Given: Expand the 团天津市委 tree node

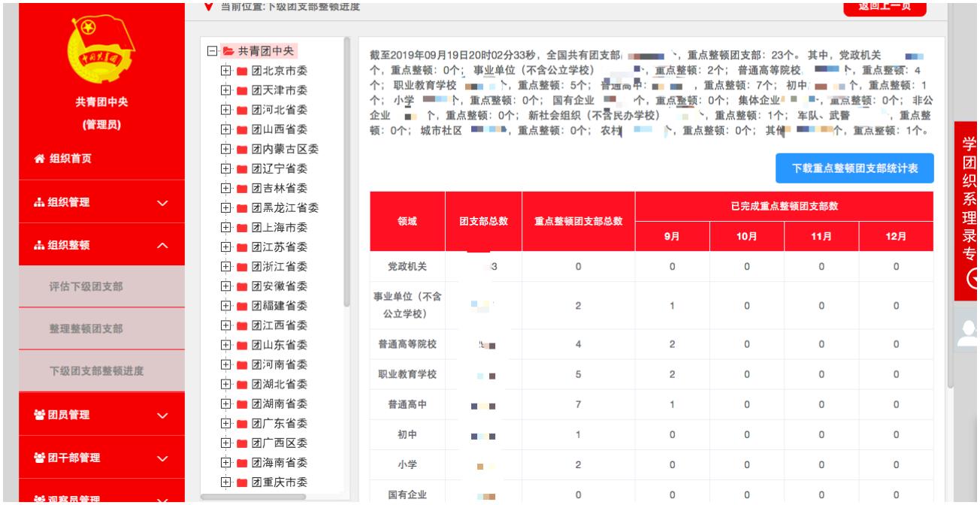Looking at the screenshot, I should click(x=225, y=91).
